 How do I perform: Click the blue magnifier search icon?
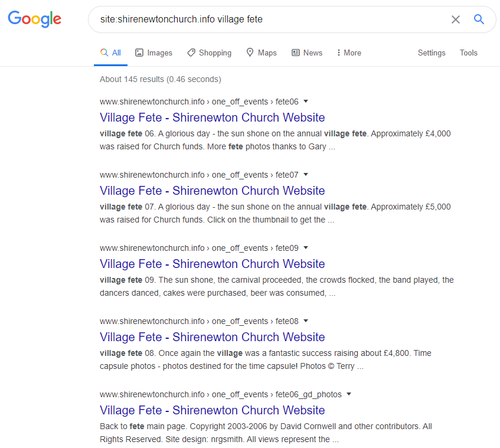(479, 19)
